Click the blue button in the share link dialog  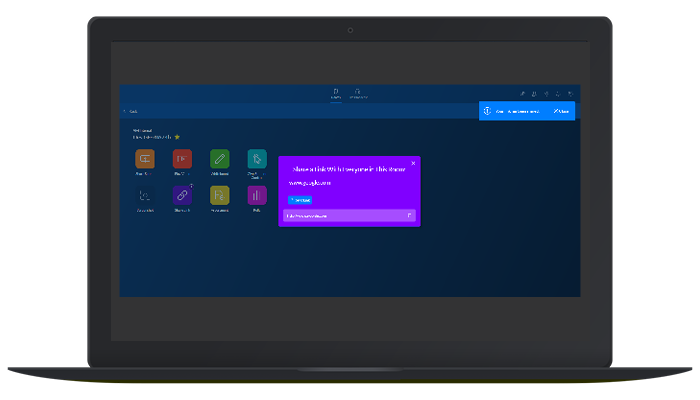pyautogui.click(x=300, y=200)
